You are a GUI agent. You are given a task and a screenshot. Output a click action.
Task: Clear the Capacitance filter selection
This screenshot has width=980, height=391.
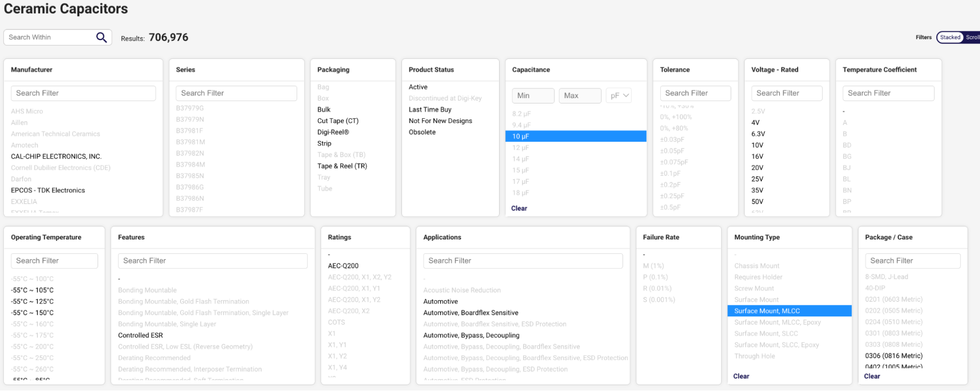[519, 209]
